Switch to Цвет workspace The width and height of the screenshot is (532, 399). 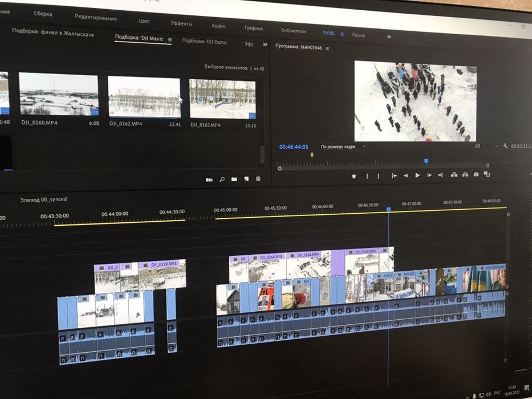[x=144, y=21]
